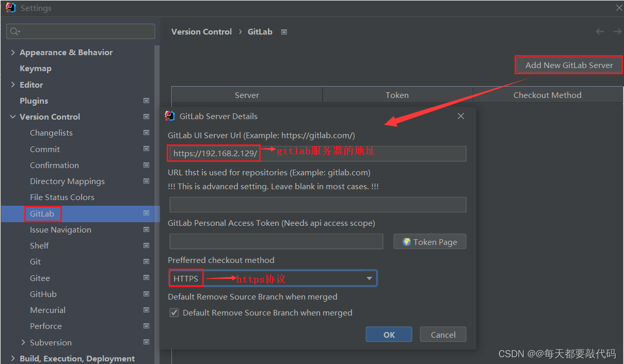Click project-level icon next to GitHub
Viewport: 624px width, 364px height.
[x=146, y=294]
